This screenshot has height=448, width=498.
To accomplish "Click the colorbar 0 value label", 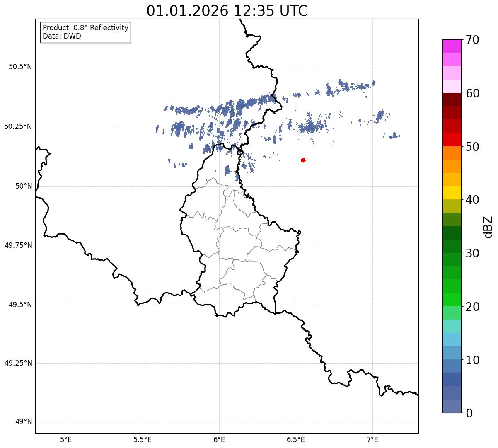I will (469, 413).
